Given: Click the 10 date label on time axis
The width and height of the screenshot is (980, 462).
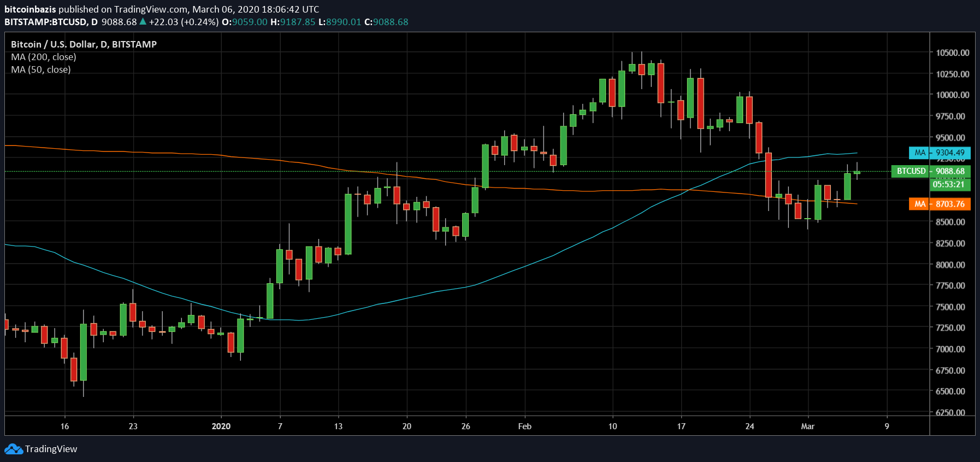Looking at the screenshot, I should (613, 426).
